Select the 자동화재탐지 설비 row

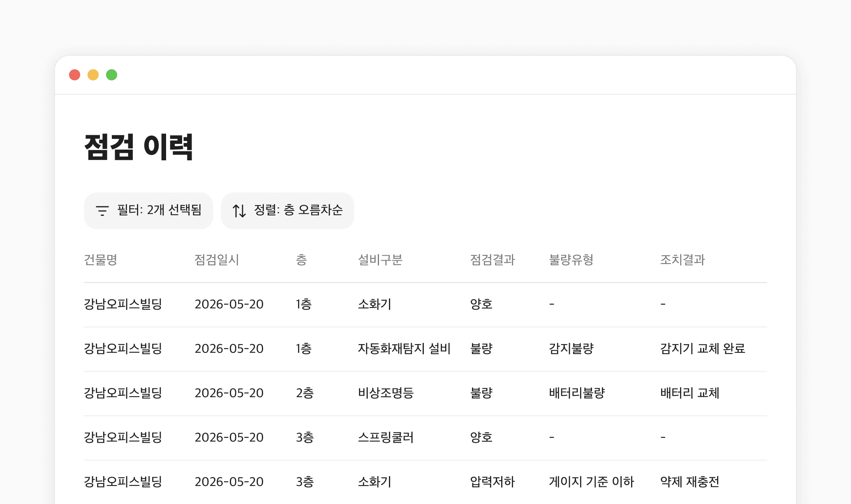click(x=404, y=349)
